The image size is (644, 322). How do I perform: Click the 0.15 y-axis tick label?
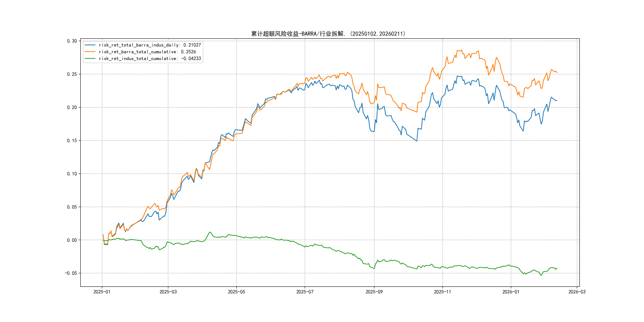coord(72,141)
